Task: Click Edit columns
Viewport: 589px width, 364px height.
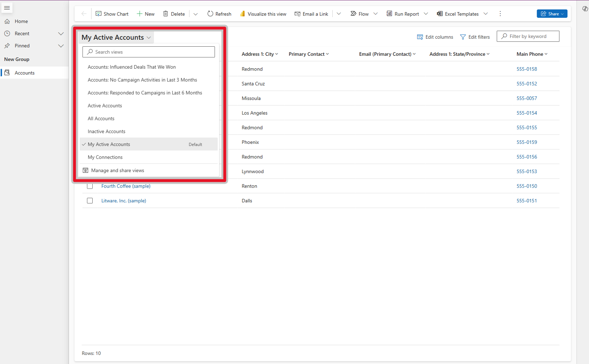Action: (x=435, y=37)
